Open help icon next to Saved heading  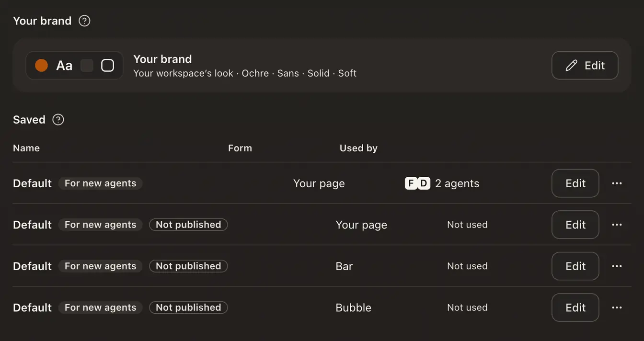pos(58,119)
